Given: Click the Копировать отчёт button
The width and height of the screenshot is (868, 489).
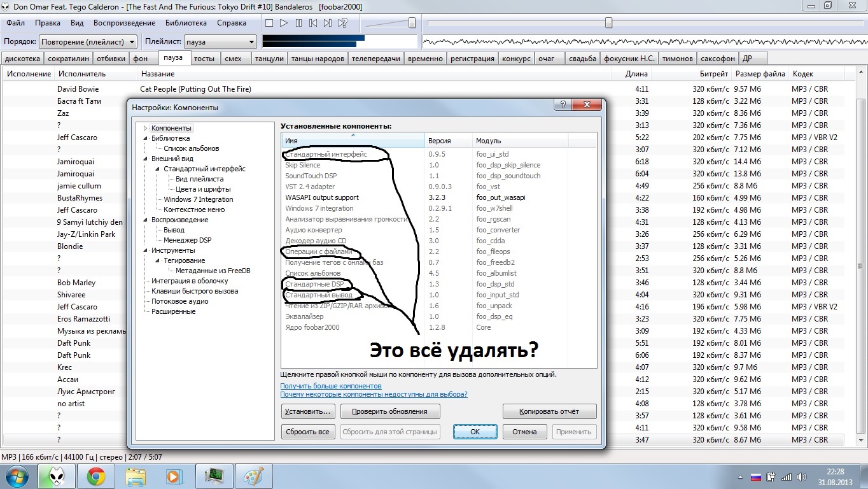Looking at the screenshot, I should pos(550,411).
